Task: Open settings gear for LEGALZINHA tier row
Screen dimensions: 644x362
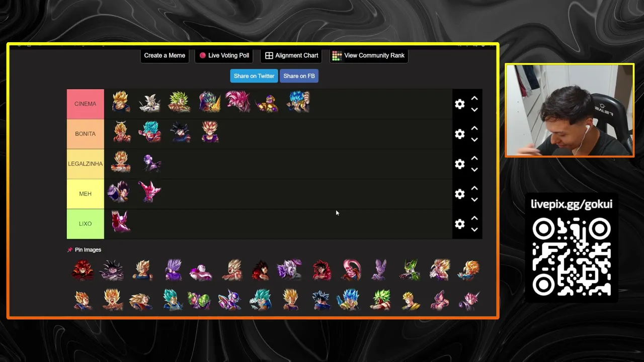Action: (459, 164)
